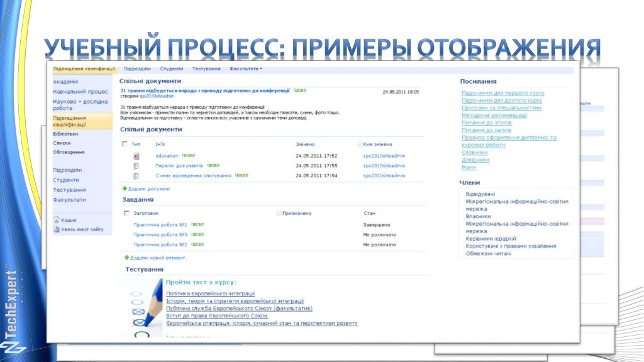Open the Перелік документів document link
644x362 pixels.
pos(179,166)
